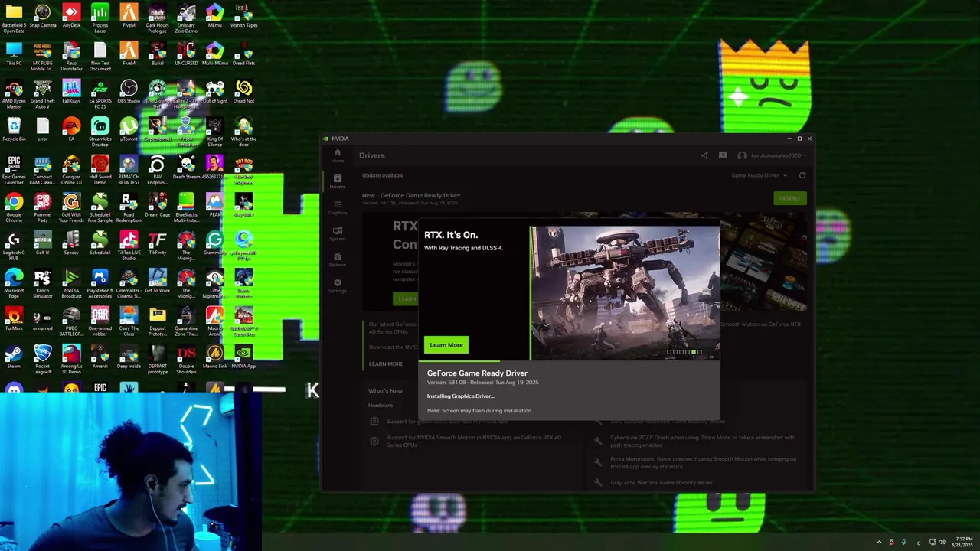Select Battlefield 6 Open Beta folder icon

tap(14, 19)
